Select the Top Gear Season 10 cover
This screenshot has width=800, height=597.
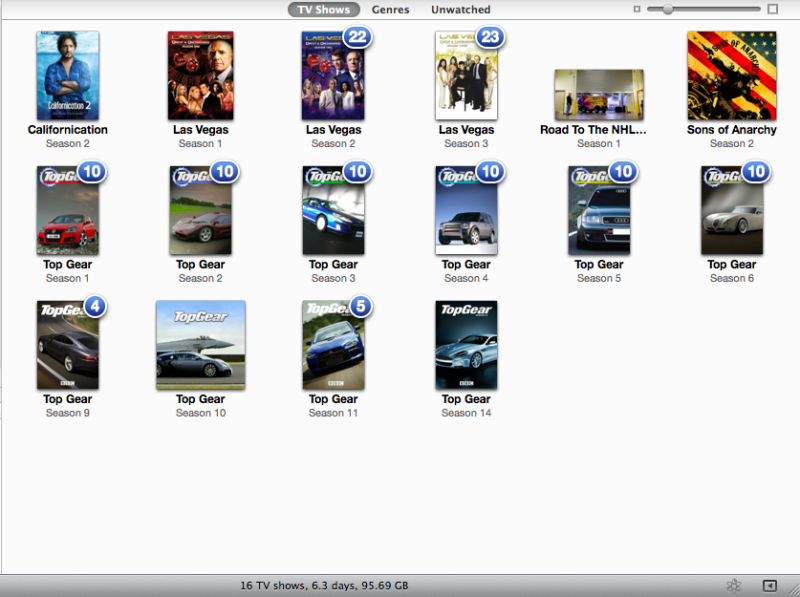tap(201, 345)
